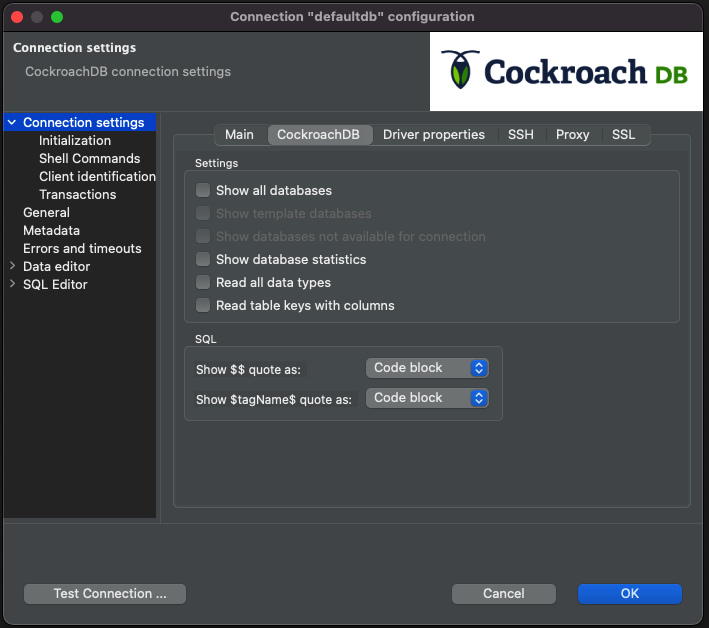
Task: Expand SQL Editor tree node
Action: [x=12, y=284]
